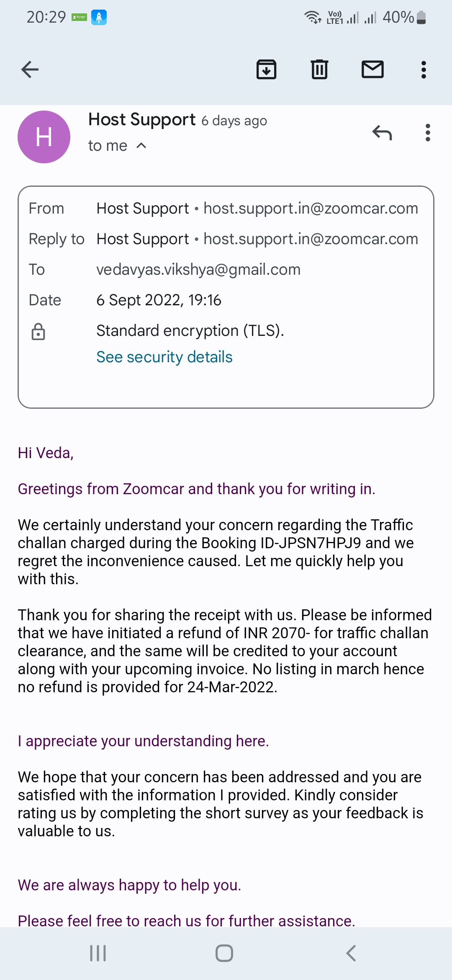Tap the From email host.support.in@zoomcar.com
Image resolution: width=452 pixels, height=980 pixels.
click(x=311, y=209)
